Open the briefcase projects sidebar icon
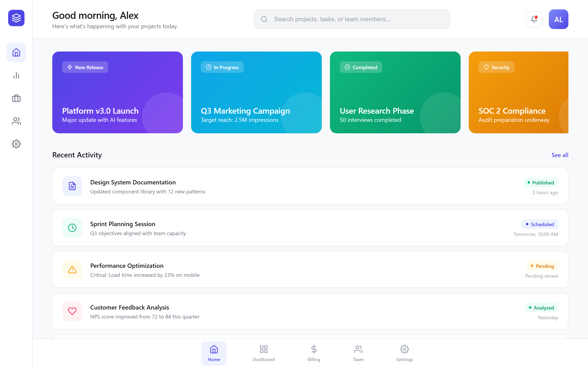The width and height of the screenshot is (588, 368). pos(16,98)
